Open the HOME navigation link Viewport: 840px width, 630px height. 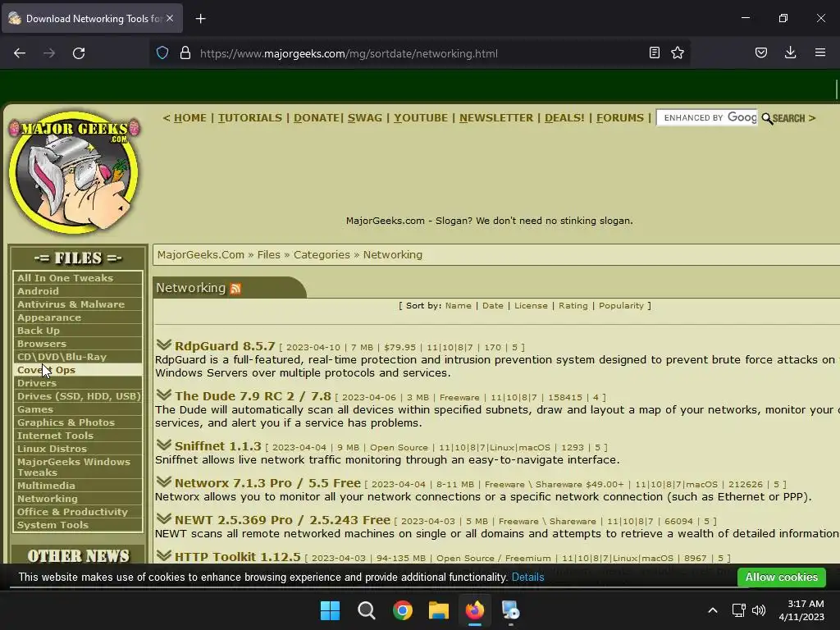coord(189,118)
